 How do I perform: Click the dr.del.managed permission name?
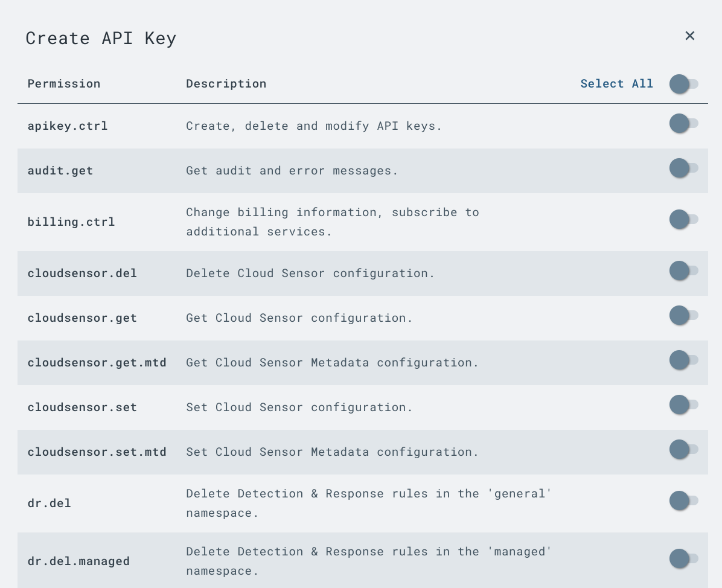pos(78,561)
